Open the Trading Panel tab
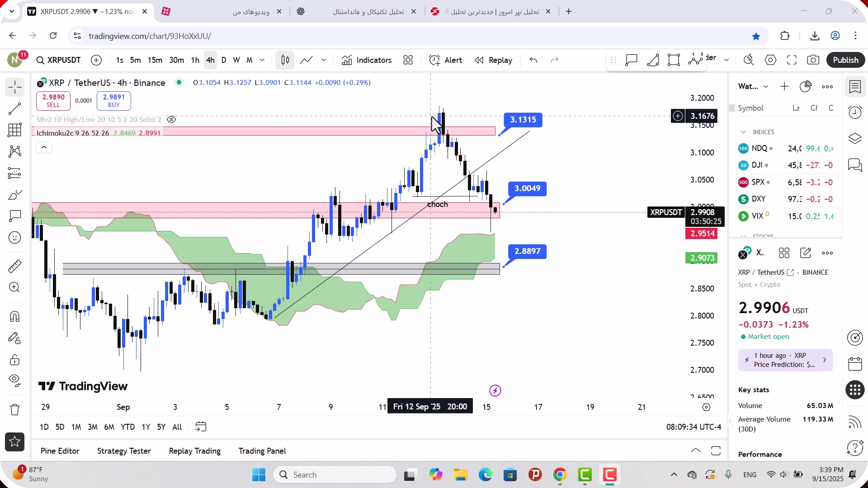The width and height of the screenshot is (868, 488). pos(262,451)
